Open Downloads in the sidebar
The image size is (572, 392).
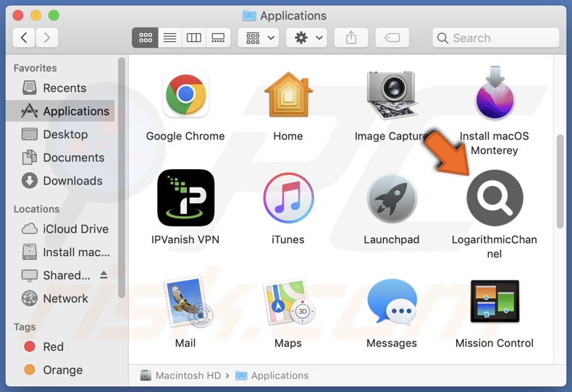60,181
